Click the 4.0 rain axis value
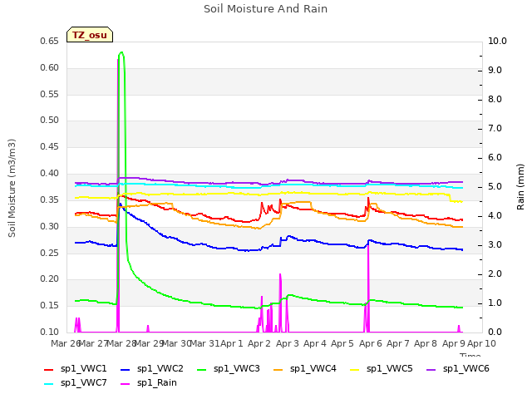Screen dimensions: 532x399 495,216
